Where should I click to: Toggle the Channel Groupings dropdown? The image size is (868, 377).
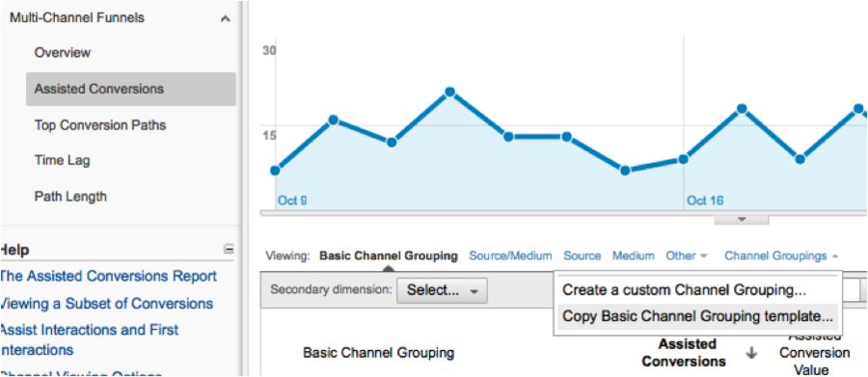pyautogui.click(x=781, y=256)
